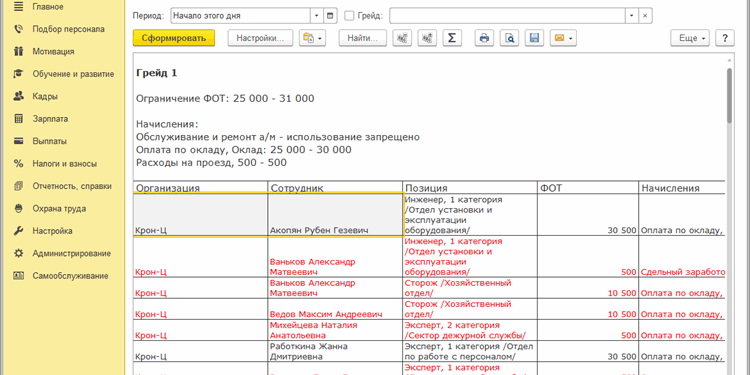Expand the Период dropdown arrow
This screenshot has height=375, width=750.
tap(317, 16)
